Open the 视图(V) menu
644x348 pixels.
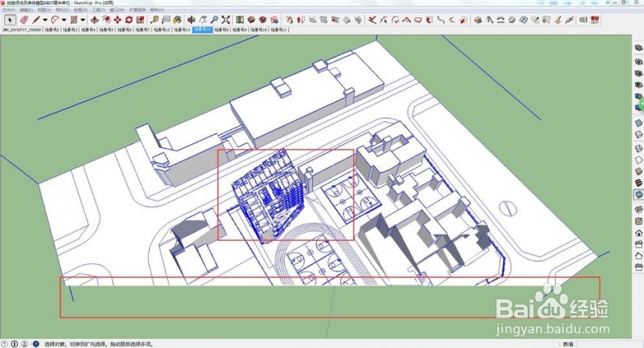click(44, 10)
